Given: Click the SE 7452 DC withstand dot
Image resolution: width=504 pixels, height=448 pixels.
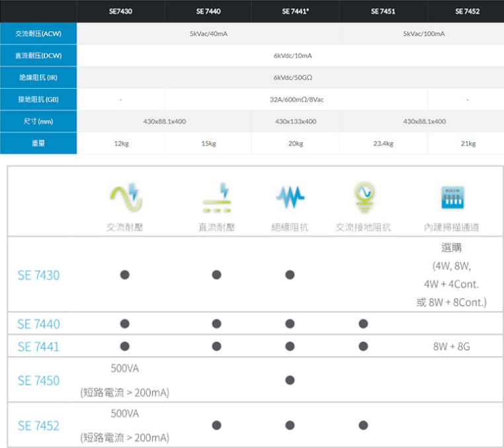Looking at the screenshot, I should [x=217, y=425].
